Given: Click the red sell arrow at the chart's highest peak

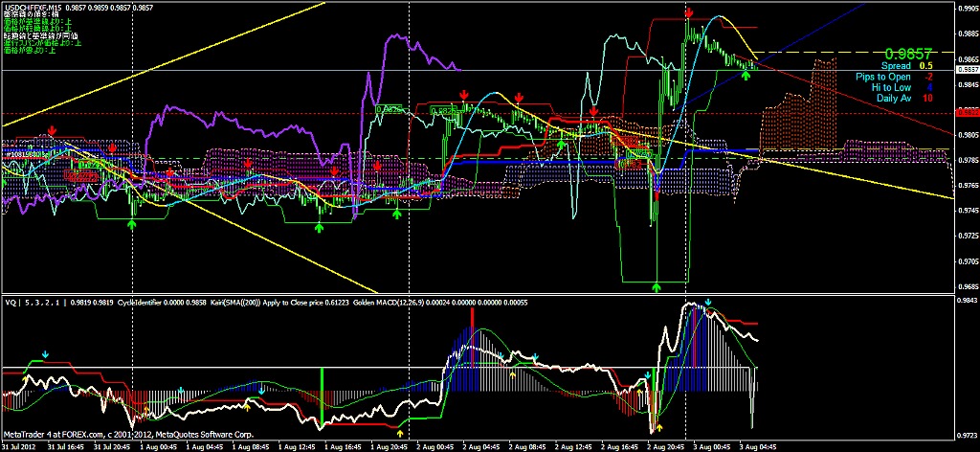Looking at the screenshot, I should (x=689, y=12).
